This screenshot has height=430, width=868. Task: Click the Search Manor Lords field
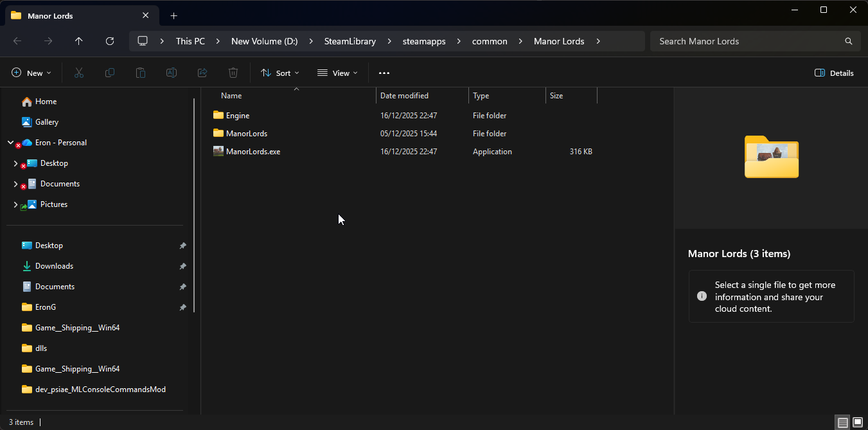[x=748, y=41]
